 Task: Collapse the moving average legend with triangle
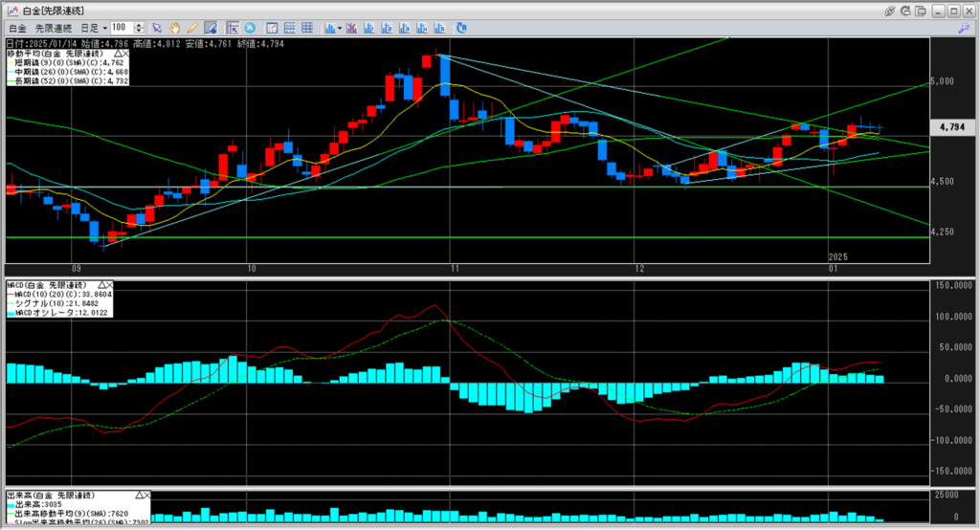click(x=119, y=54)
